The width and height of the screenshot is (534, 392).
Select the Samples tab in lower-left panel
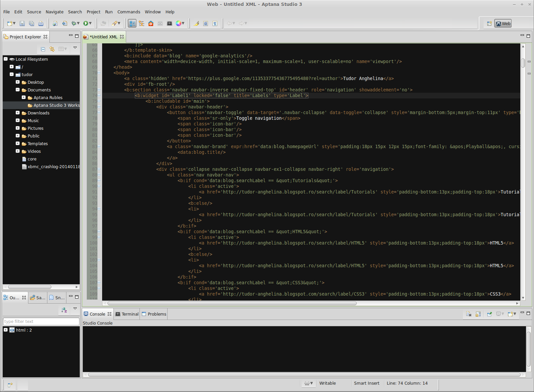tap(38, 298)
